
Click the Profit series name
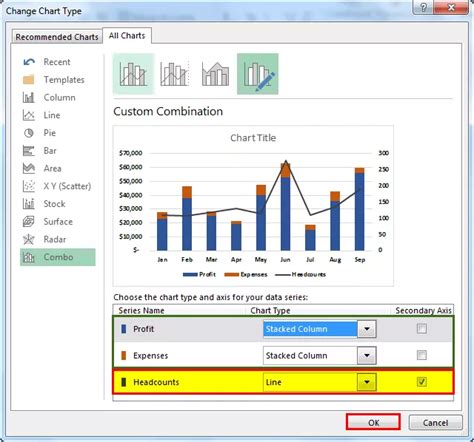[x=144, y=329]
